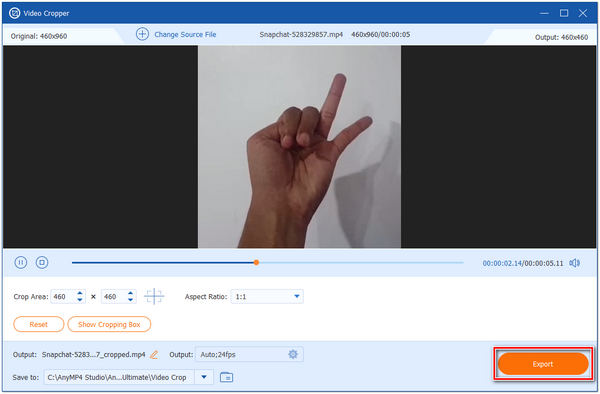Click the Video Cropper app logo icon
The width and height of the screenshot is (600, 394).
(15, 13)
